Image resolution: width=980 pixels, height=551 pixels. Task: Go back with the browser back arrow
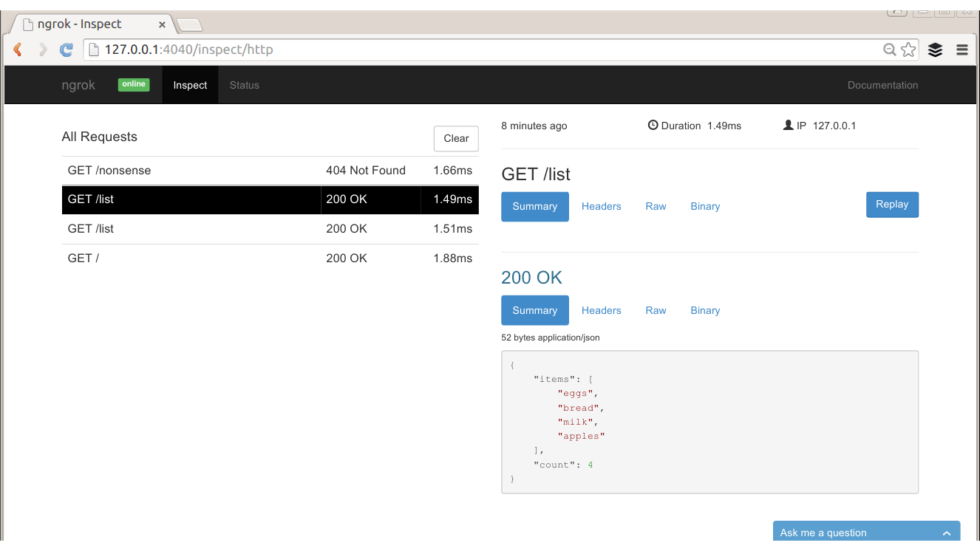(x=18, y=50)
